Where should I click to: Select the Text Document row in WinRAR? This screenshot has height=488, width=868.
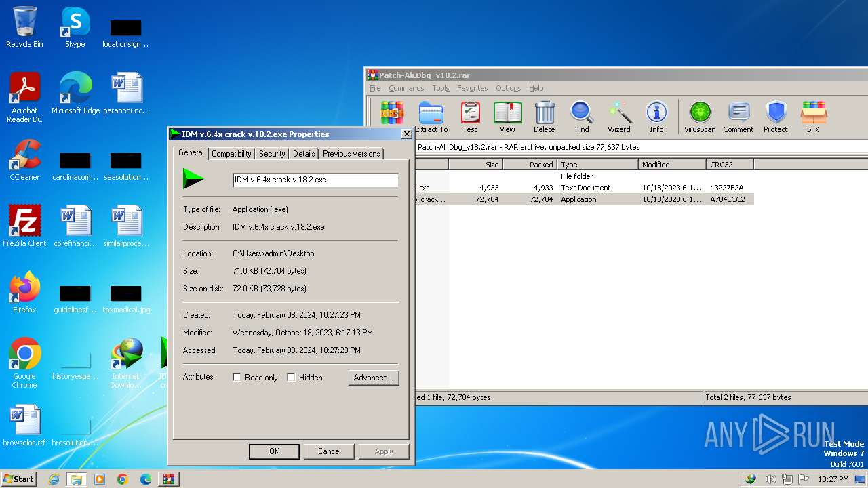pyautogui.click(x=584, y=188)
